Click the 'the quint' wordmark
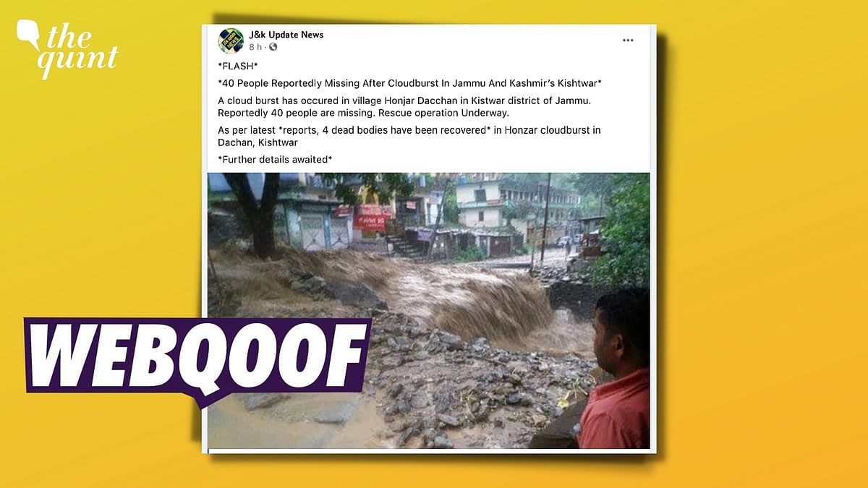 point(77,48)
